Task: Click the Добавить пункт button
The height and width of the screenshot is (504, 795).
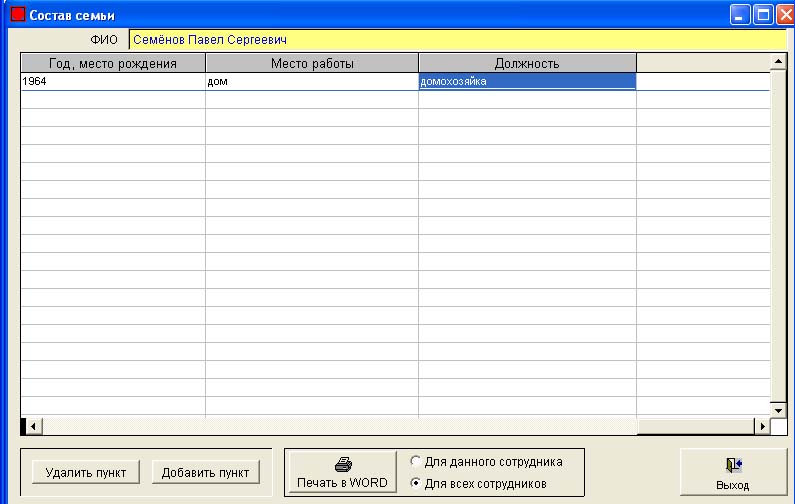Action: (x=205, y=473)
